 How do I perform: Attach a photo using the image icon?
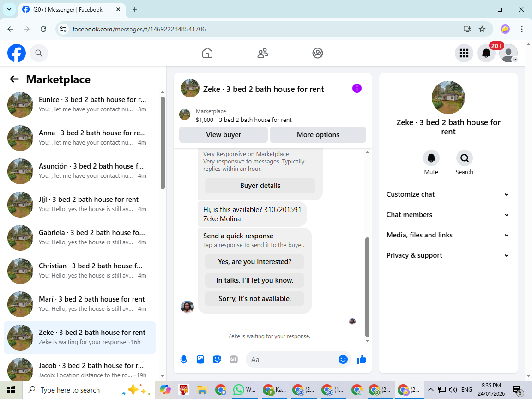click(200, 359)
